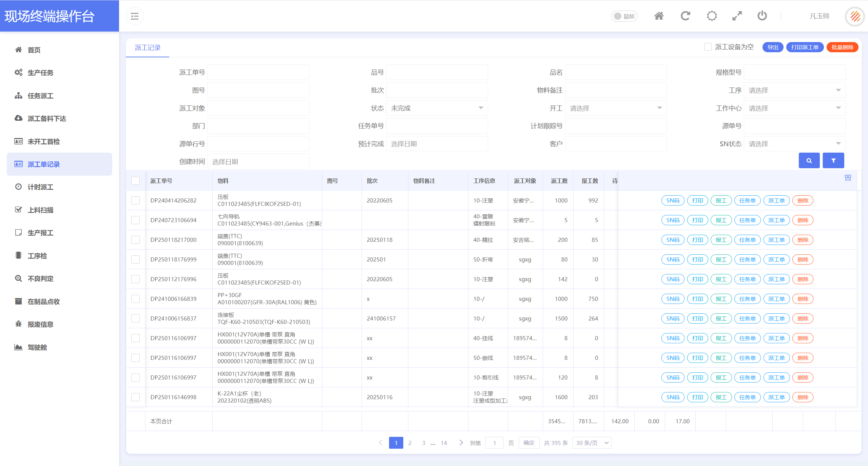Toggle fullscreen with the expand arrows icon

point(737,16)
